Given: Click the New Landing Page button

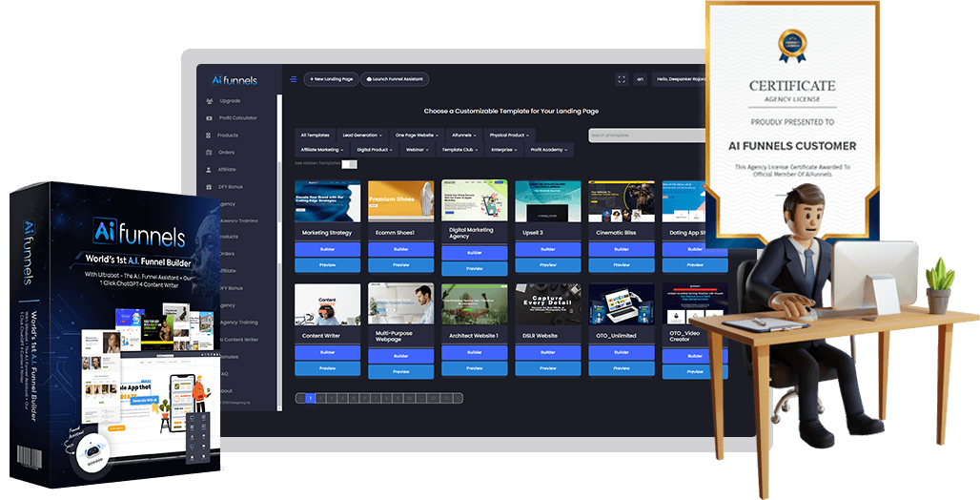Looking at the screenshot, I should point(331,79).
